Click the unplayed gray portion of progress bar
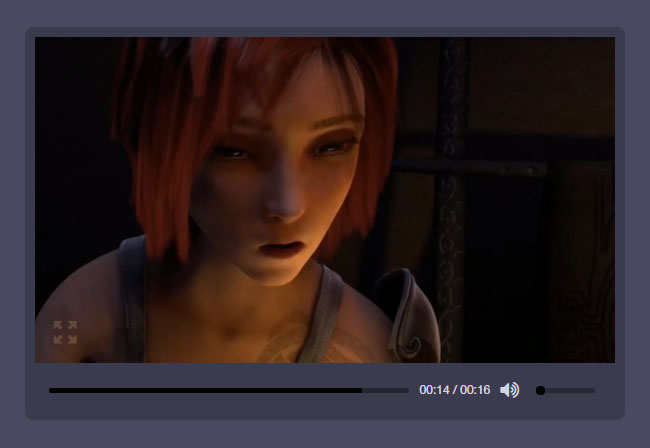650x448 pixels. click(386, 390)
